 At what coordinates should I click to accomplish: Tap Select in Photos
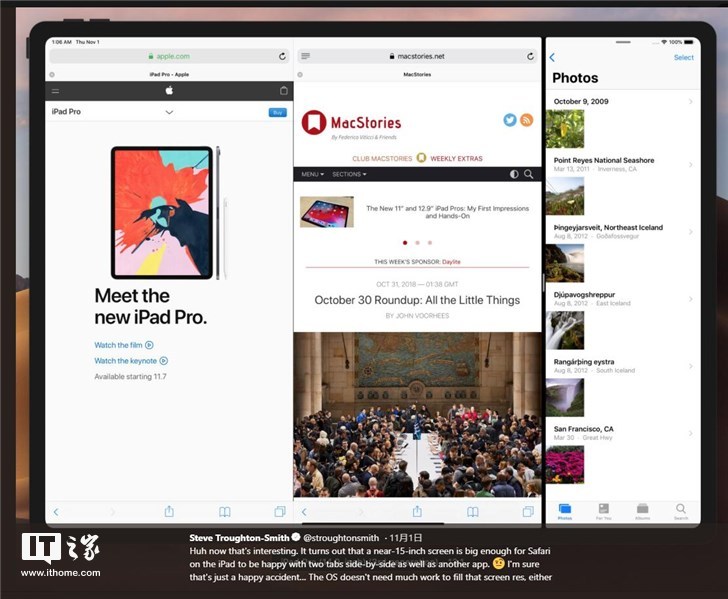683,58
